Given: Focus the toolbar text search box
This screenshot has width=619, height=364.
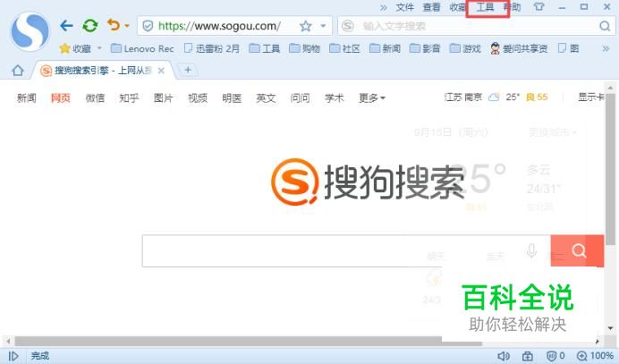Looking at the screenshot, I should point(476,27).
